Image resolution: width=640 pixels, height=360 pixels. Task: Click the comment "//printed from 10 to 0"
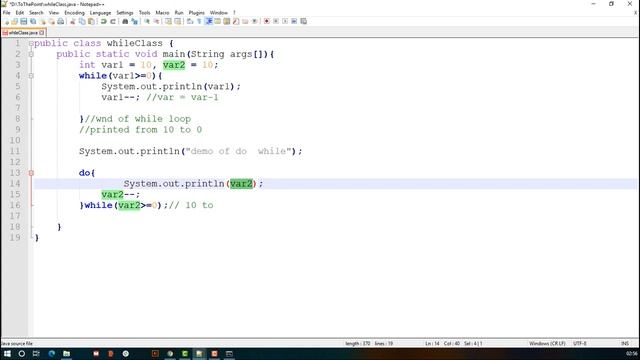click(140, 130)
